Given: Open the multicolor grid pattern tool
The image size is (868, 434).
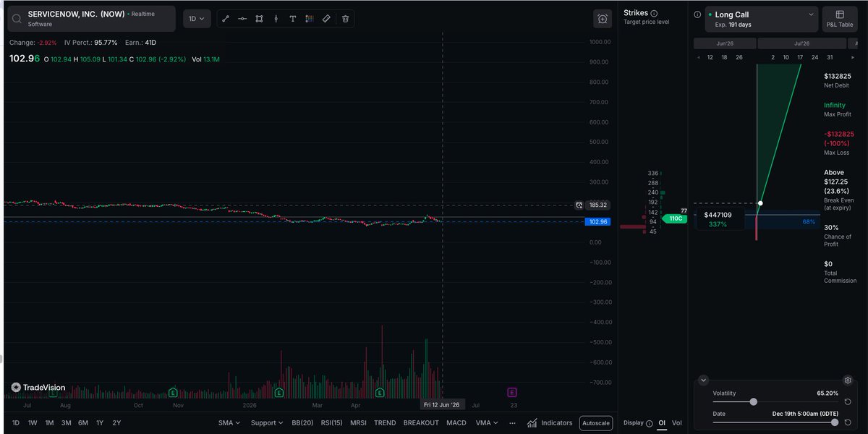Looking at the screenshot, I should [x=310, y=19].
